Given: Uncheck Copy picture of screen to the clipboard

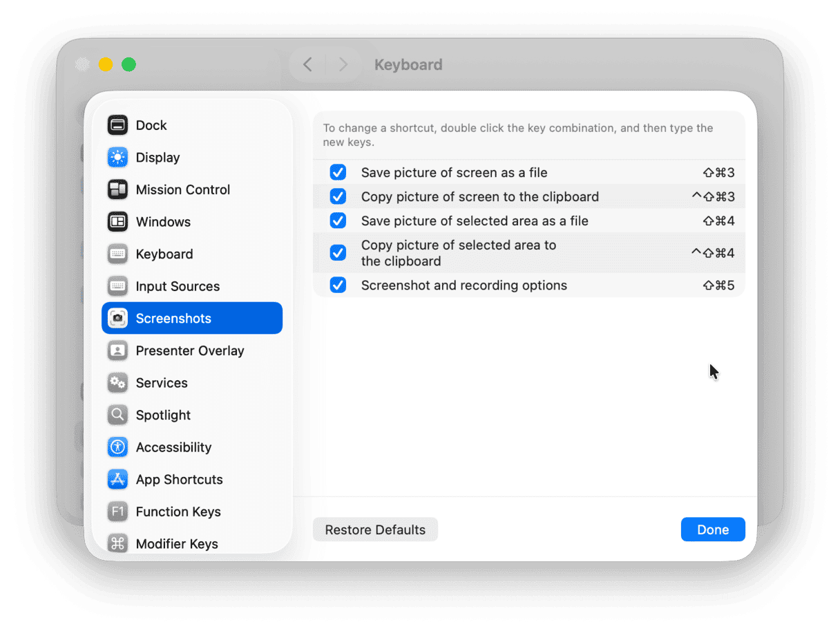Looking at the screenshot, I should coord(338,196).
